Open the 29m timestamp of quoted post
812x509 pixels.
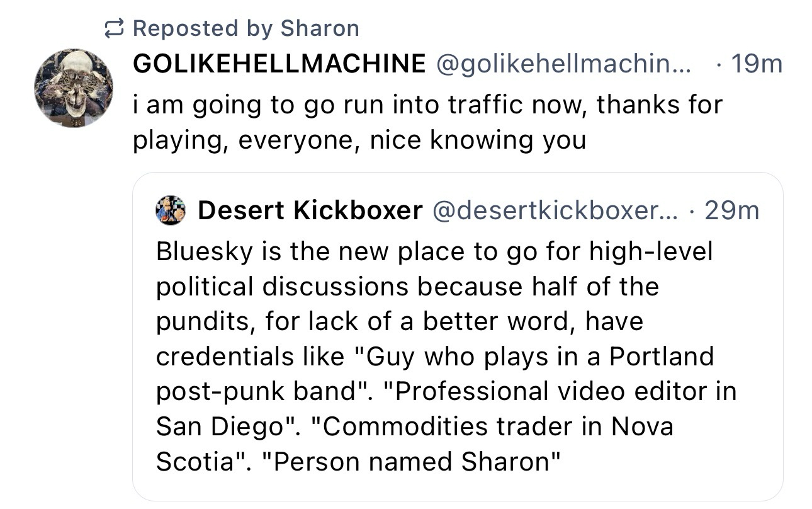tap(731, 211)
